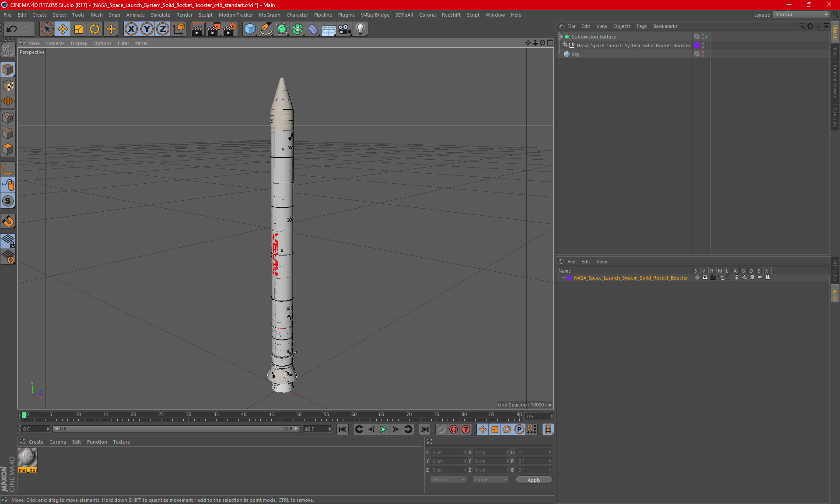
Task: Open the Content Browser side tab
Action: pyautogui.click(x=835, y=82)
